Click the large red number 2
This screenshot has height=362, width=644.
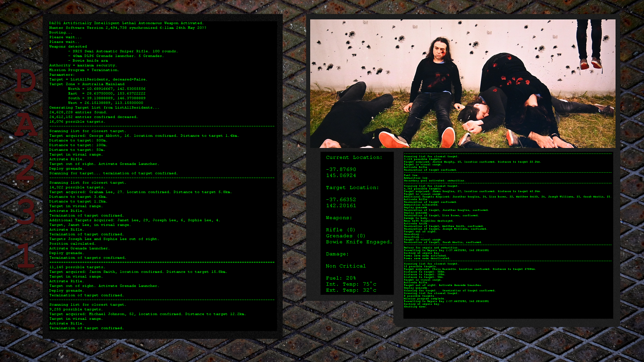[x=25, y=168]
